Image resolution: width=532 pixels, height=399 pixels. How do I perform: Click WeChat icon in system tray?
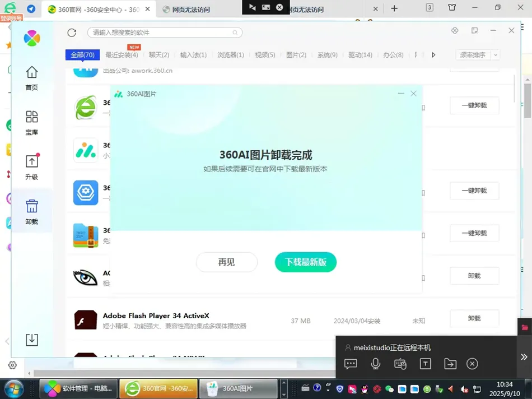click(x=389, y=389)
